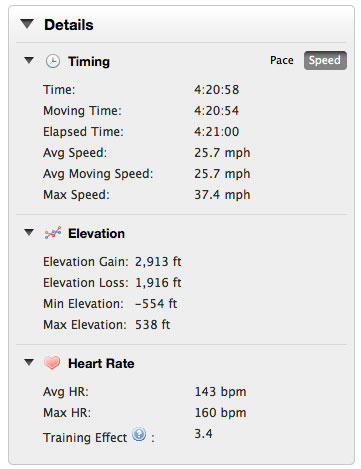Switch to Pace display

[x=282, y=60]
